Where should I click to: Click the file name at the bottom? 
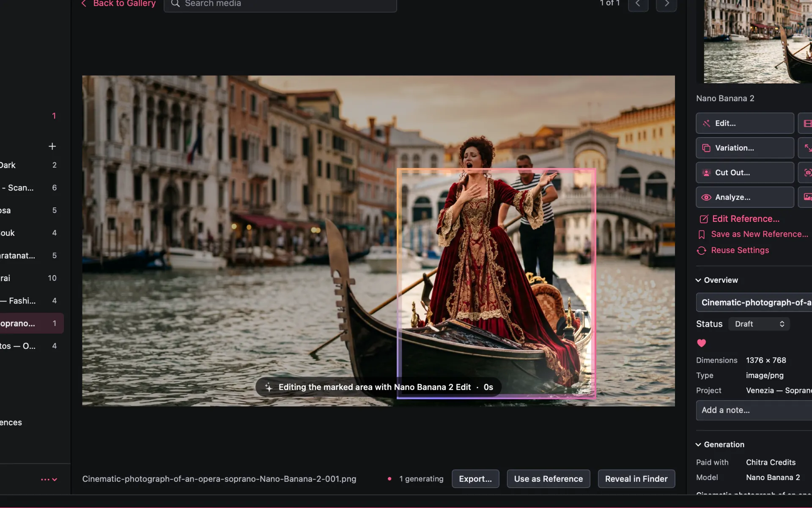pos(219,479)
